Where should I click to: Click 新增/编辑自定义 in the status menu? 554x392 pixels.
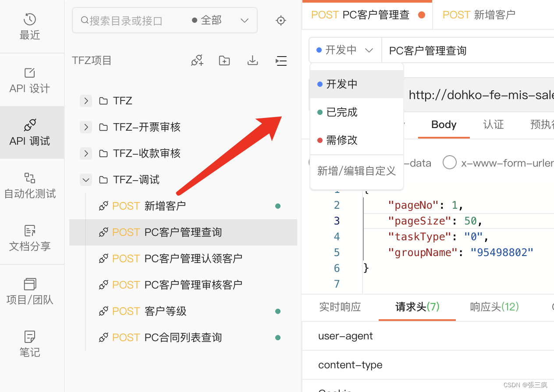click(x=356, y=171)
